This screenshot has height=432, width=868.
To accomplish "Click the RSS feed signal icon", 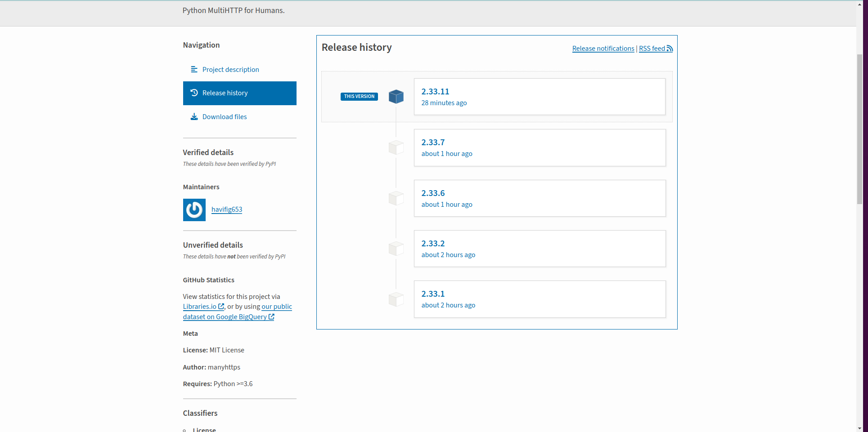I will (x=670, y=49).
